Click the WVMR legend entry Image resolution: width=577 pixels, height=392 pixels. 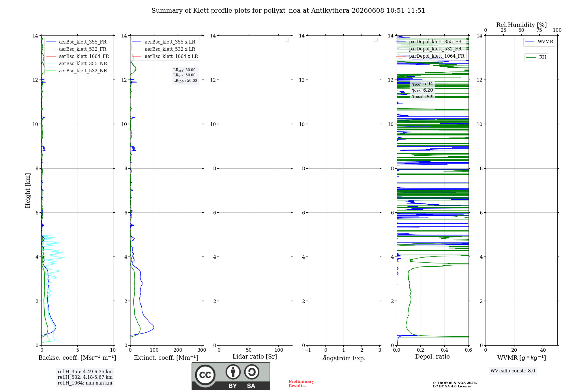click(x=539, y=42)
